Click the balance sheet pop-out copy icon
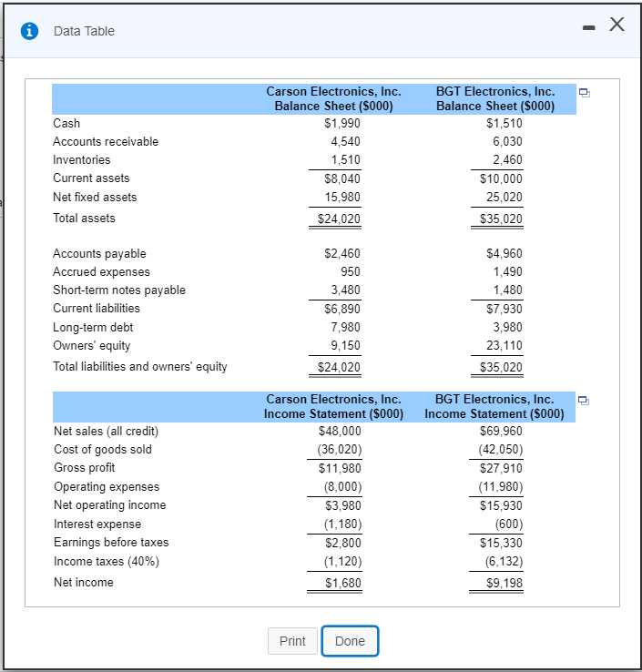The width and height of the screenshot is (642, 672). 584,93
